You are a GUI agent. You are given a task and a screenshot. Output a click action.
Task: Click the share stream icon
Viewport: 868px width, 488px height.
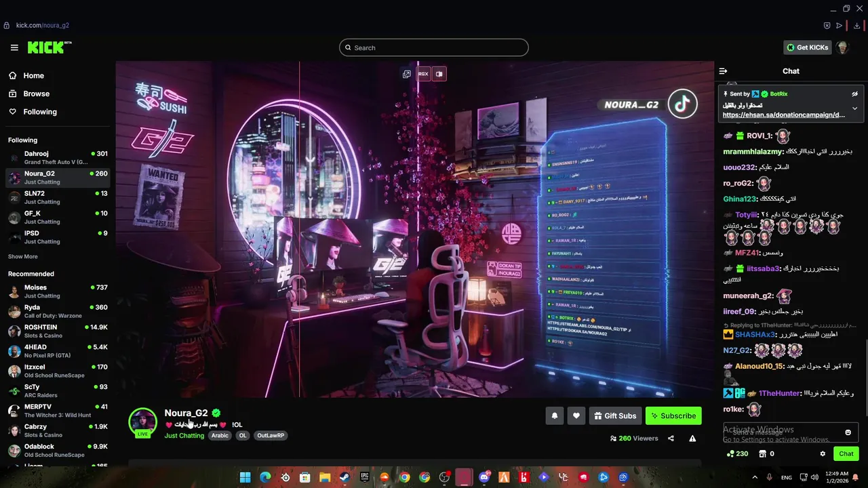pos(671,439)
